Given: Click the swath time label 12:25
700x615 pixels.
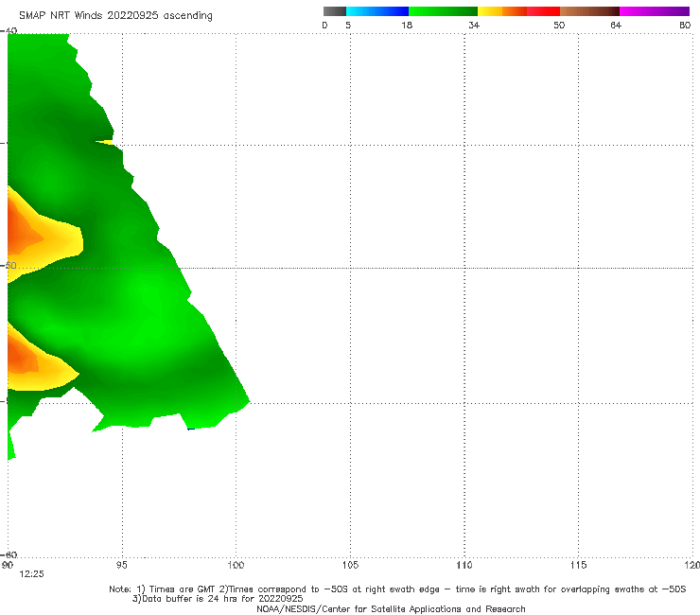Looking at the screenshot, I should (x=32, y=574).
